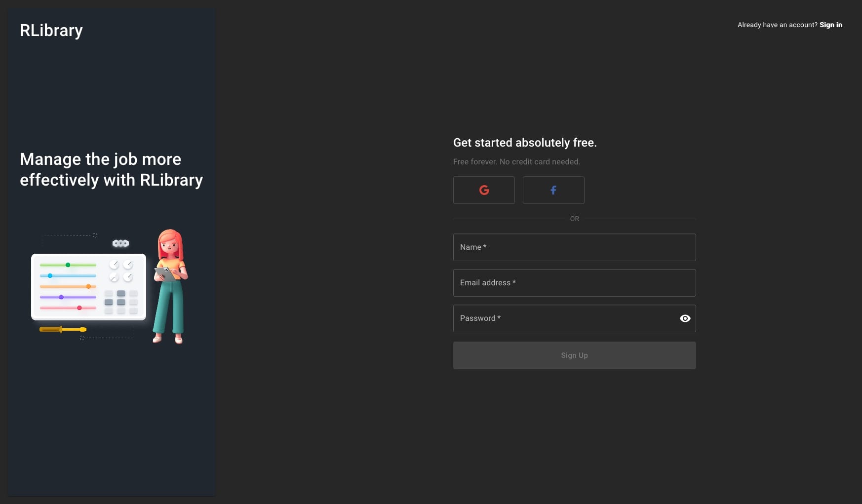This screenshot has width=862, height=504.
Task: Click the orange slider knob in the illustration
Action: pyautogui.click(x=88, y=286)
